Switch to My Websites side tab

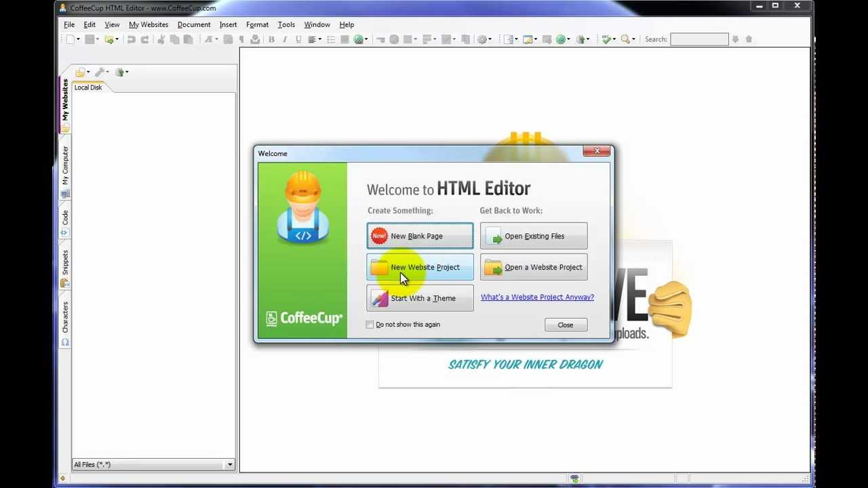[65, 105]
